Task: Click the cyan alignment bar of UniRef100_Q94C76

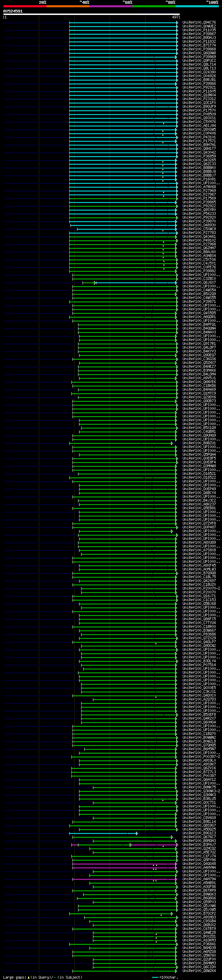Action: (x=124, y=23)
